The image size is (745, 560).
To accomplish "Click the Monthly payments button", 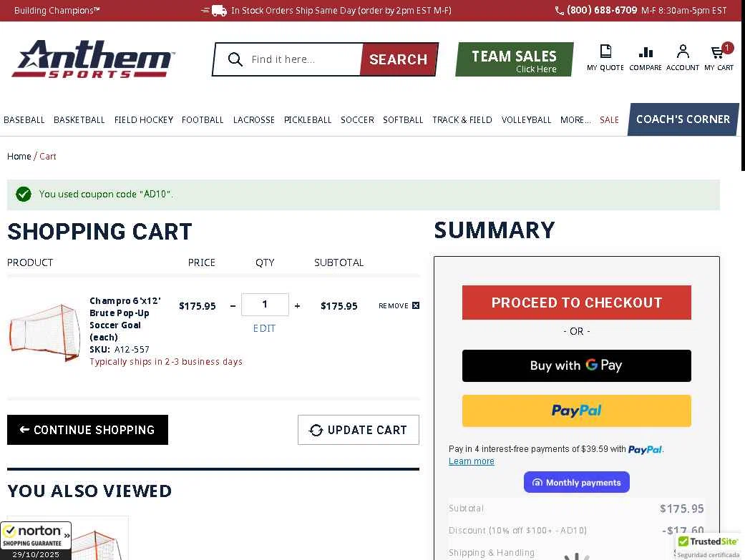I will [576, 482].
